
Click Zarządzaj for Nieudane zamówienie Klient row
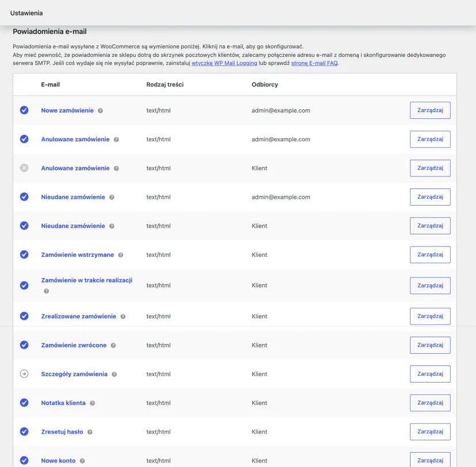click(430, 226)
